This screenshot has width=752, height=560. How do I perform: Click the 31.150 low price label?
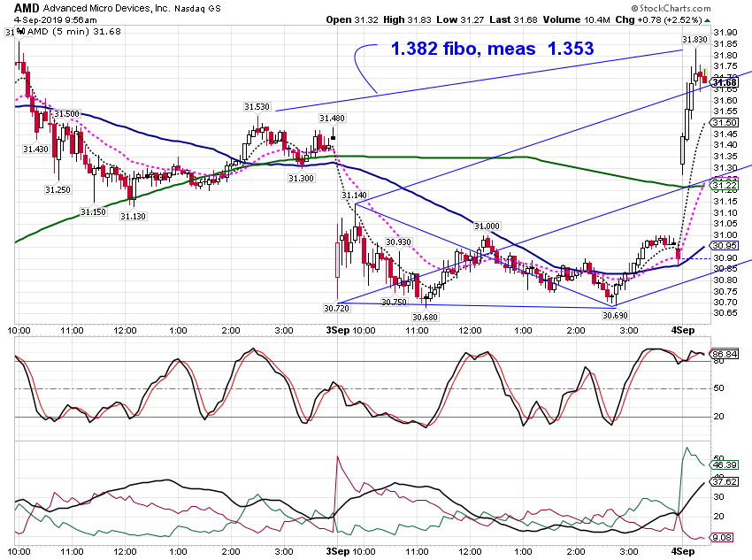93,212
